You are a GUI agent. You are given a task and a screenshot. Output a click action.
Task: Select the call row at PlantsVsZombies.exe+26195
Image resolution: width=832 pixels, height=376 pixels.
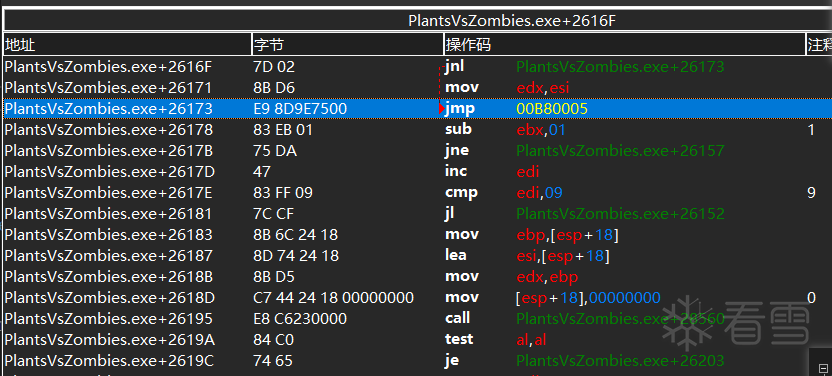[x=418, y=319]
